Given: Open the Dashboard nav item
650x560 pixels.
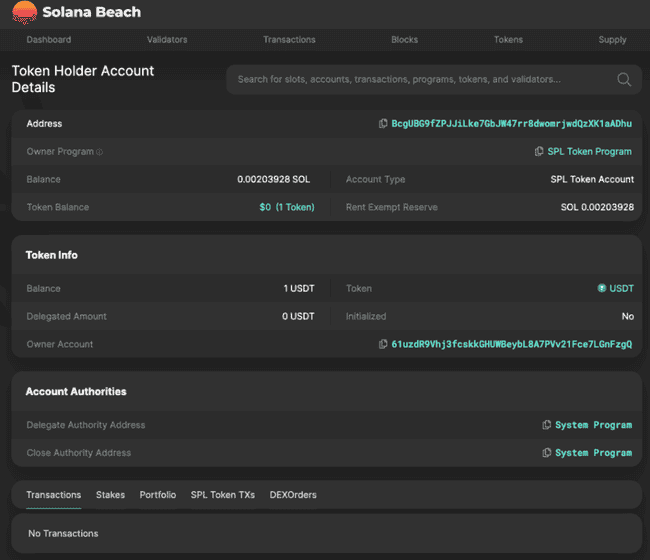Looking at the screenshot, I should point(49,40).
